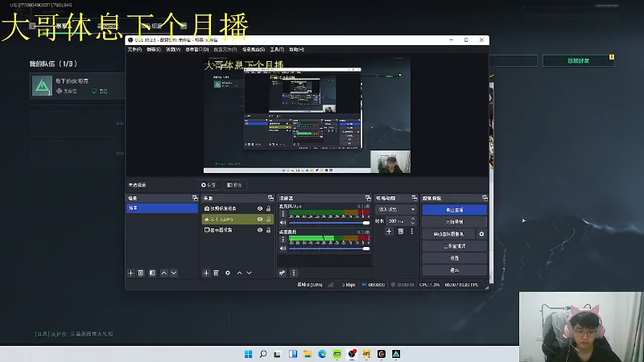Add a transition with the plus icon

(x=389, y=232)
